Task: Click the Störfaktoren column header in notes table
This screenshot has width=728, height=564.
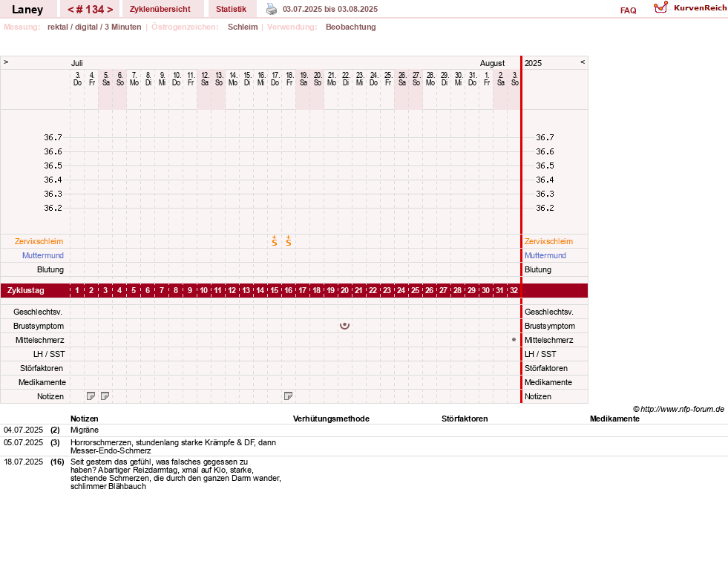Action: [465, 419]
